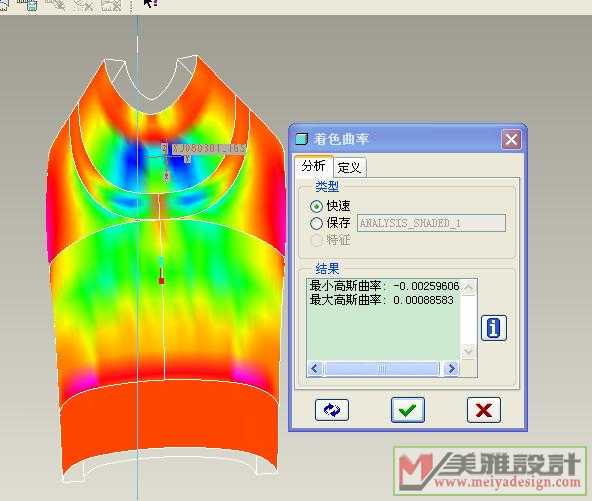Click the ANALYSIS_SHADED_1 name field
Screen dimensions: 592x501
(431, 223)
